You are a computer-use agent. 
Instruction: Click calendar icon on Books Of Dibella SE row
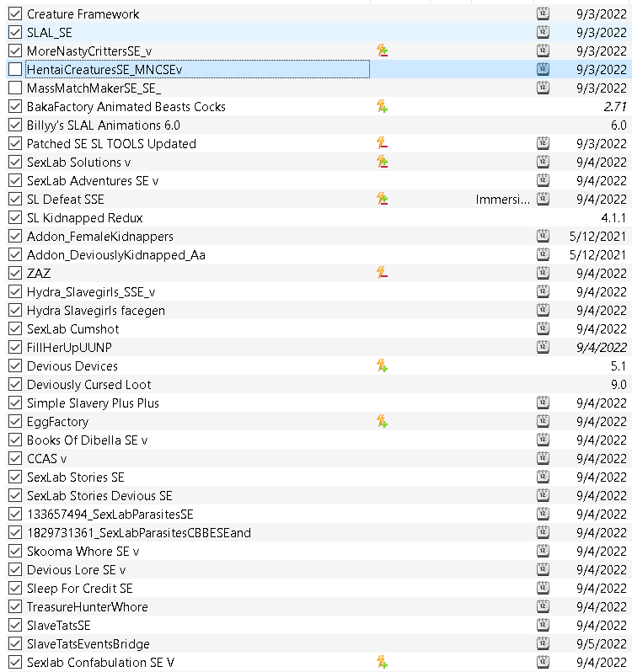click(543, 440)
